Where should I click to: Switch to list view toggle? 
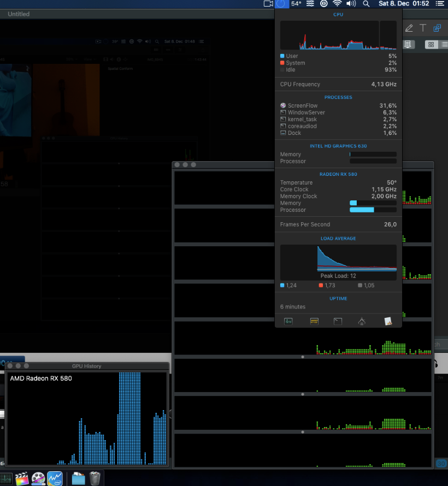pyautogui.click(x=444, y=44)
